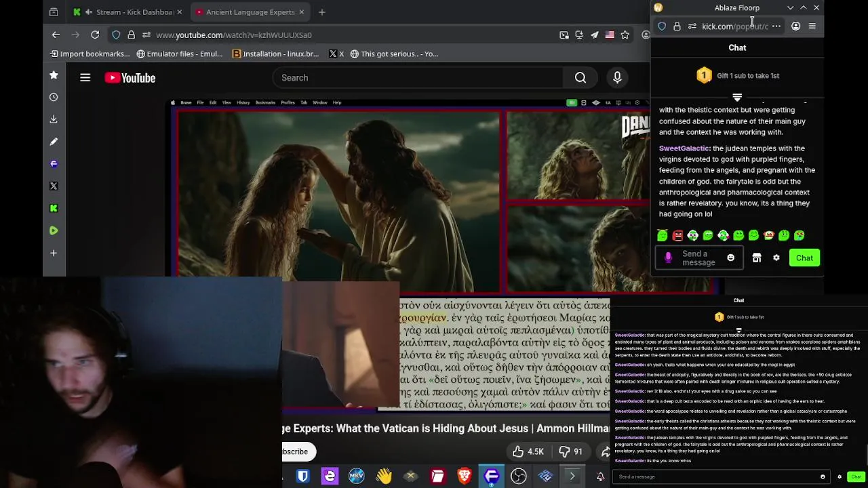Open Kick chat settings gear
Screen dimensions: 868x488
(x=776, y=258)
